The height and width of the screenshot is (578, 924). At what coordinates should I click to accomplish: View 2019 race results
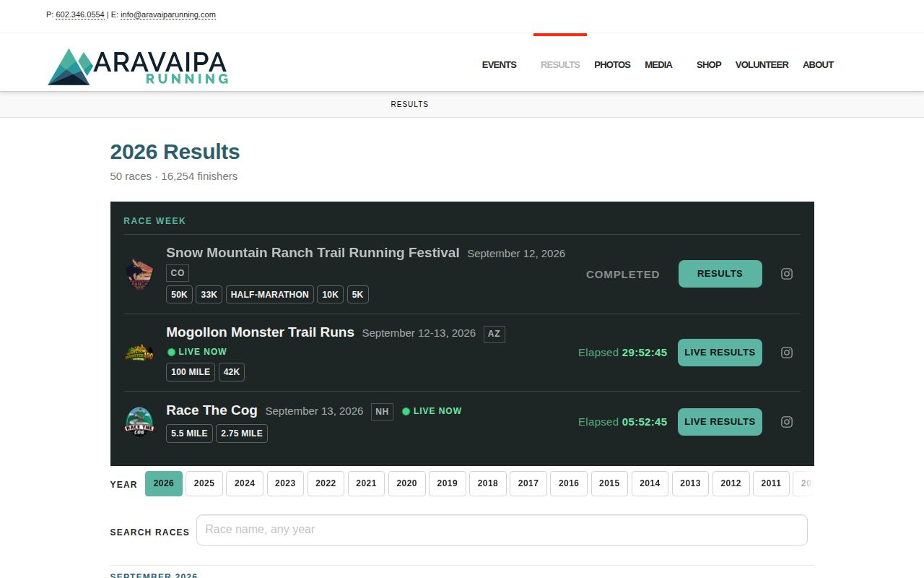pos(447,483)
